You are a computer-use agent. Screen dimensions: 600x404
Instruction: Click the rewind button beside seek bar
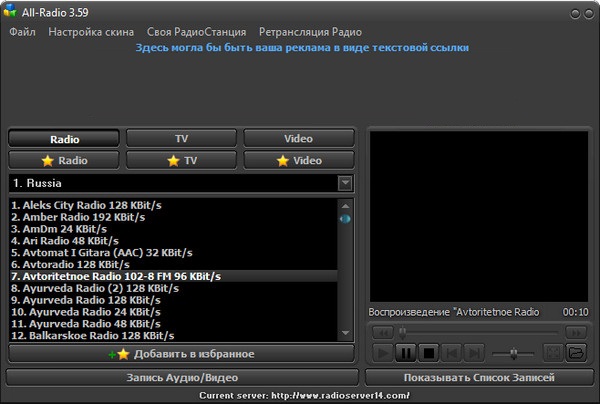[381, 330]
